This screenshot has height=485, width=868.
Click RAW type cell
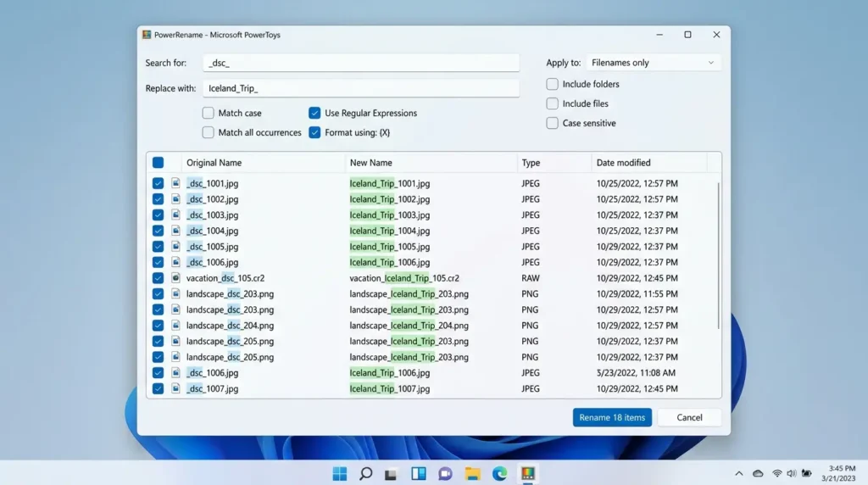pos(531,278)
